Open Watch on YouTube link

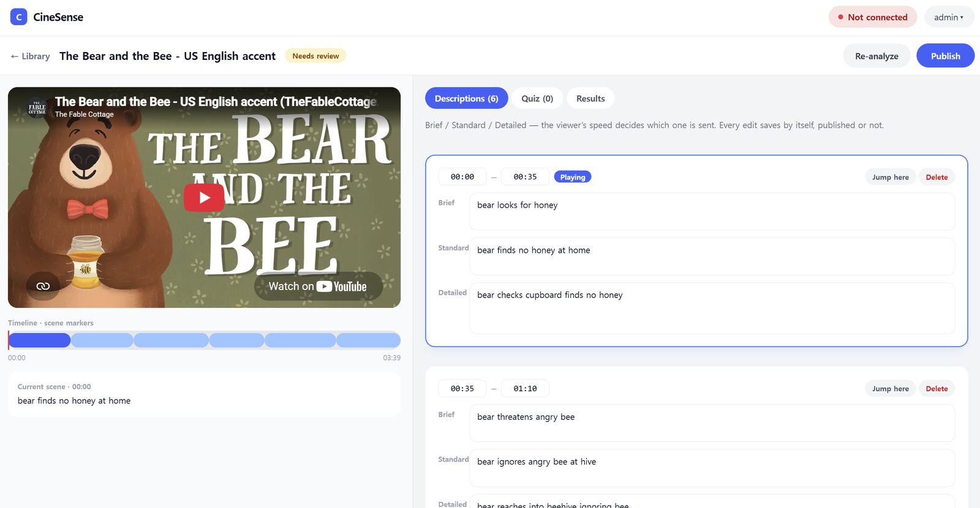click(x=318, y=286)
